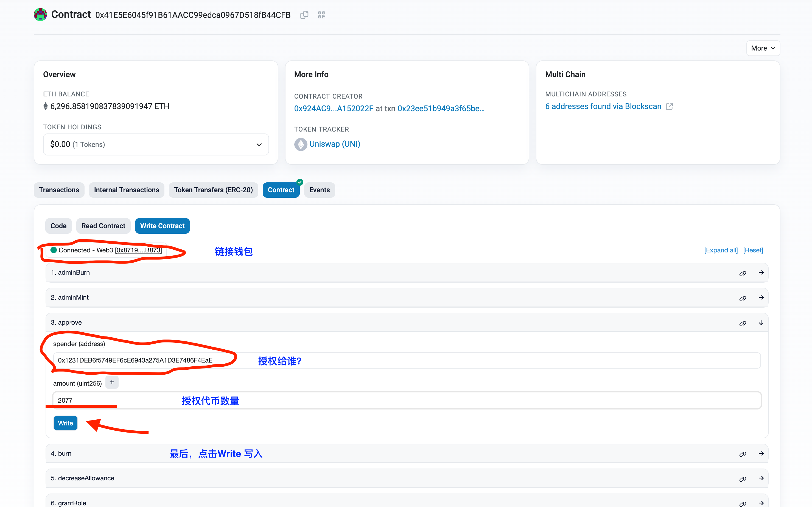Copy permalink for grantRole method
The height and width of the screenshot is (507, 812).
pos(743,504)
